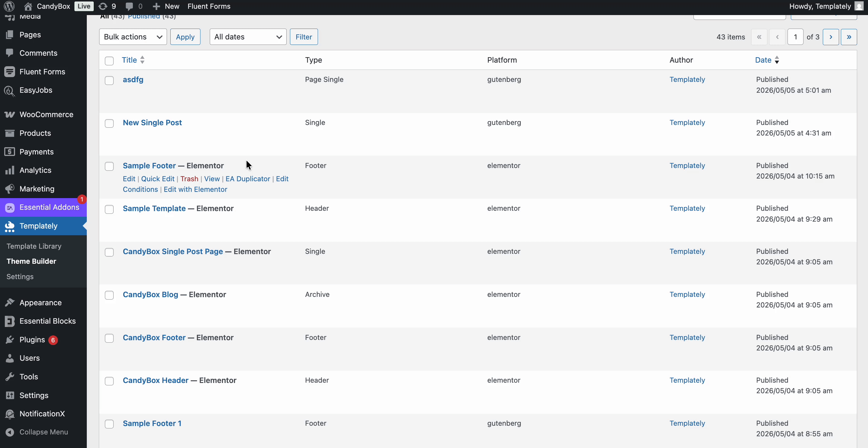The height and width of the screenshot is (448, 868).
Task: Check the Sample Footer — Elementor row checkbox
Action: coord(109,166)
